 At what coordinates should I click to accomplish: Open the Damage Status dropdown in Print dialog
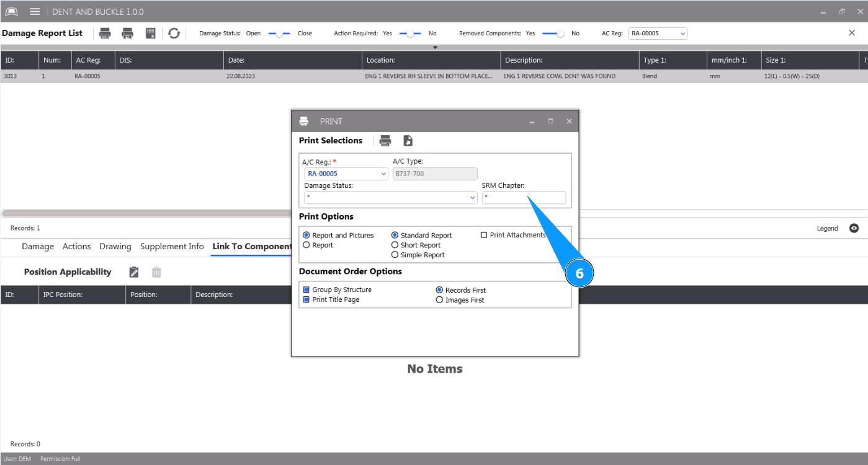pyautogui.click(x=391, y=197)
